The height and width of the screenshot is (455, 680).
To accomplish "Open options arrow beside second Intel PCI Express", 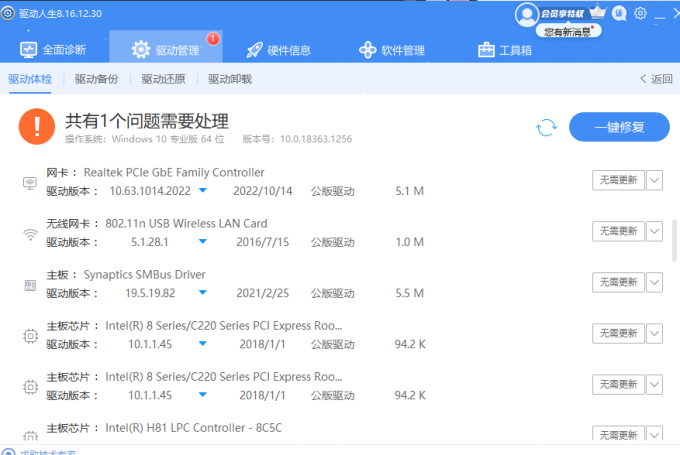I will 654,384.
